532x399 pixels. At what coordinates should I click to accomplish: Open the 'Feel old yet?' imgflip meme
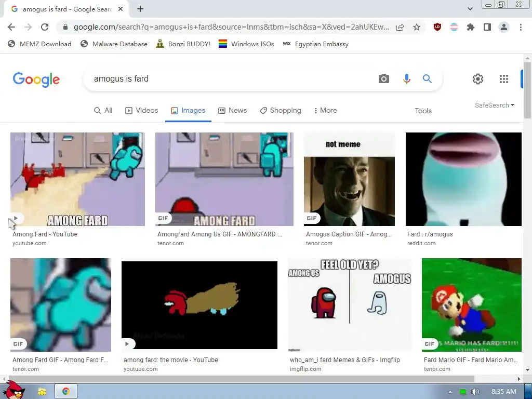[350, 305]
